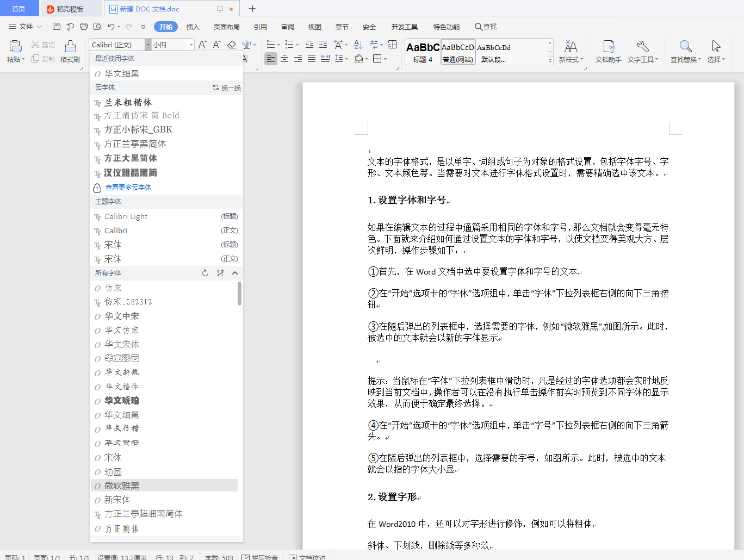744x560 pixels.
Task: Open the customize quick access dropdown
Action: coord(143,27)
